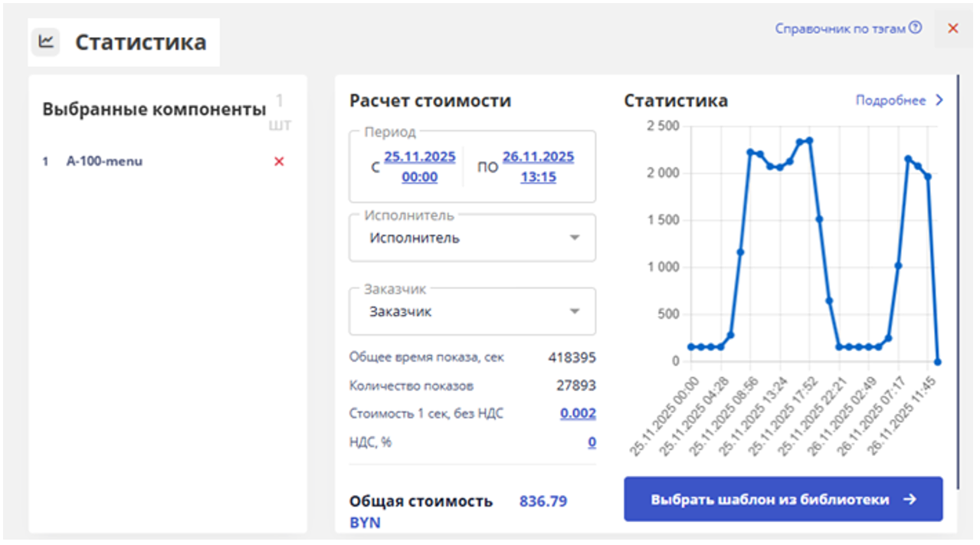Open the Исполнитель dropdown
The width and height of the screenshot is (980, 545).
pyautogui.click(x=575, y=238)
